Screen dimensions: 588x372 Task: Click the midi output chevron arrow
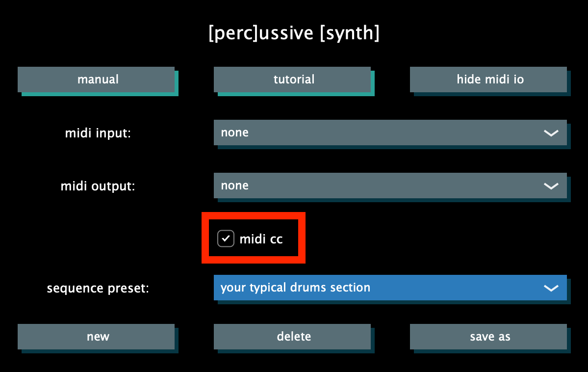pos(551,186)
